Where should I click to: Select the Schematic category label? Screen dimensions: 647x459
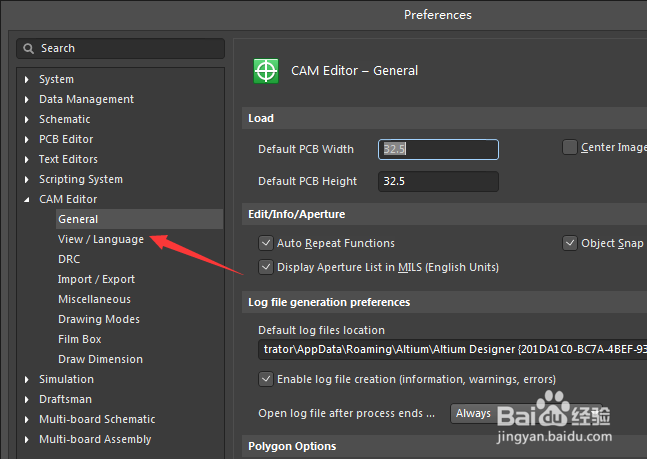(64, 119)
